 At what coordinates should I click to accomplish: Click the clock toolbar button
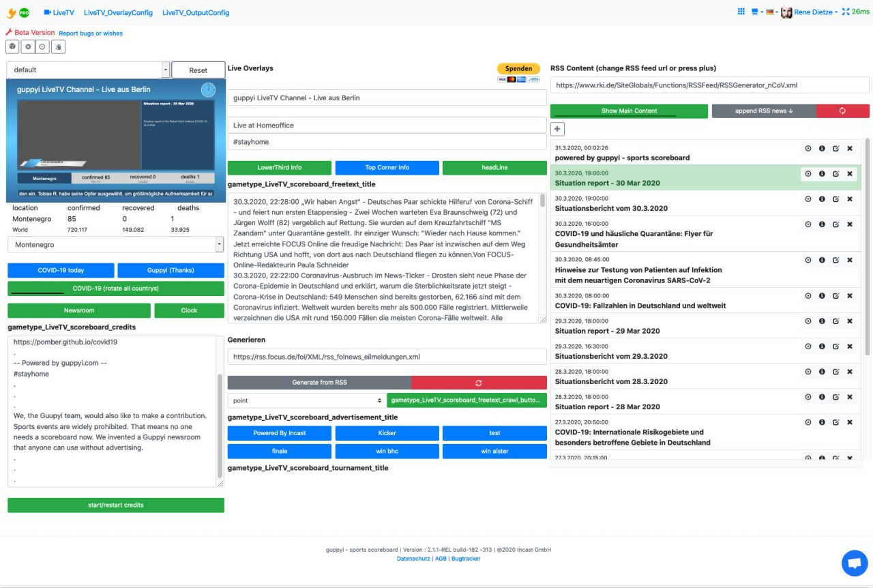tap(43, 46)
